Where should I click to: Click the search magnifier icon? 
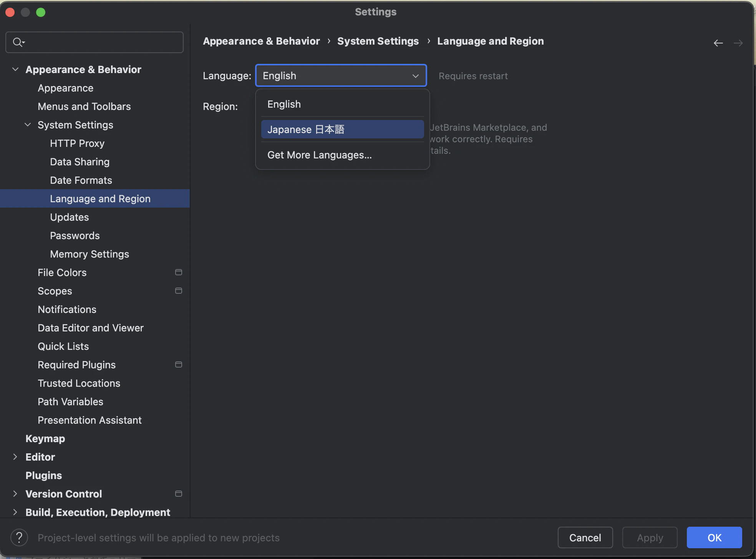click(18, 42)
